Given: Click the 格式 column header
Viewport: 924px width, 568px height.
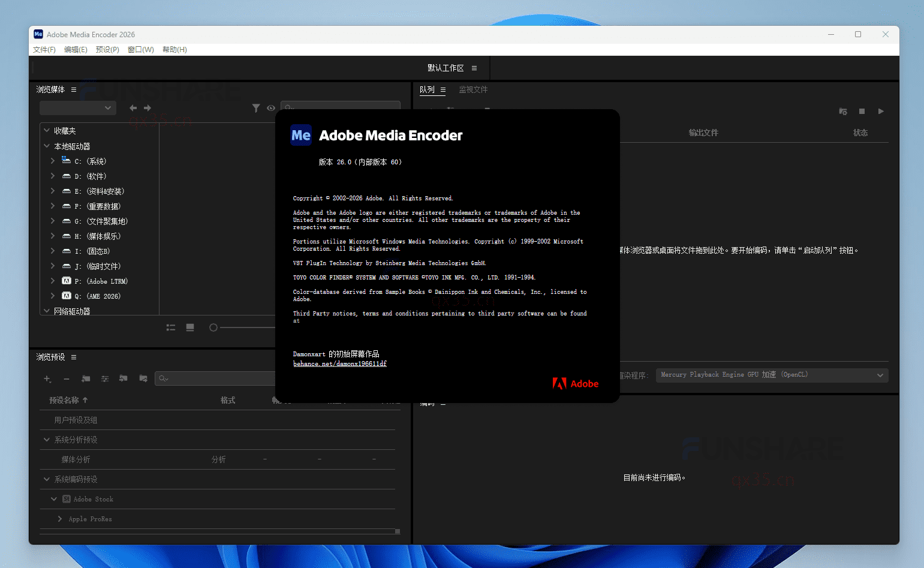Looking at the screenshot, I should [228, 400].
